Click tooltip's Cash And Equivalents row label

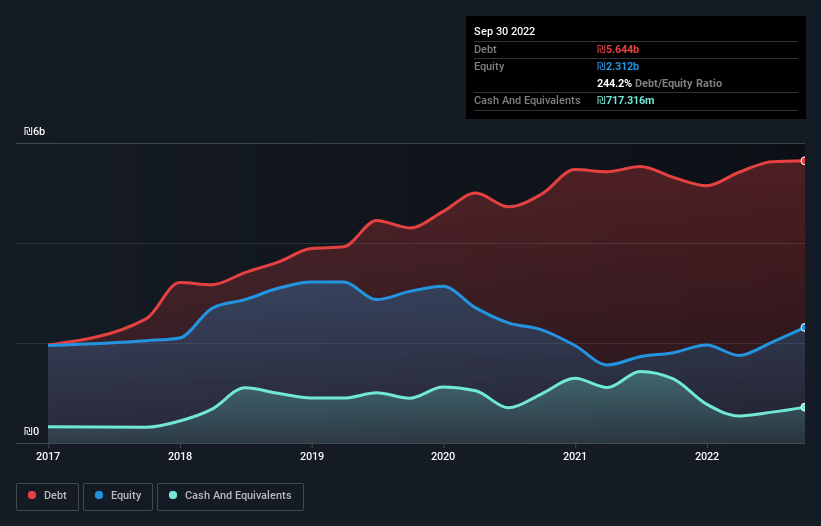point(527,100)
